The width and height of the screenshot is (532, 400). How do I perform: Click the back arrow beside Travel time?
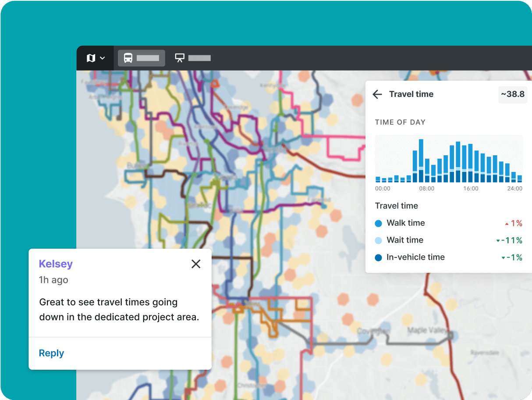(377, 94)
